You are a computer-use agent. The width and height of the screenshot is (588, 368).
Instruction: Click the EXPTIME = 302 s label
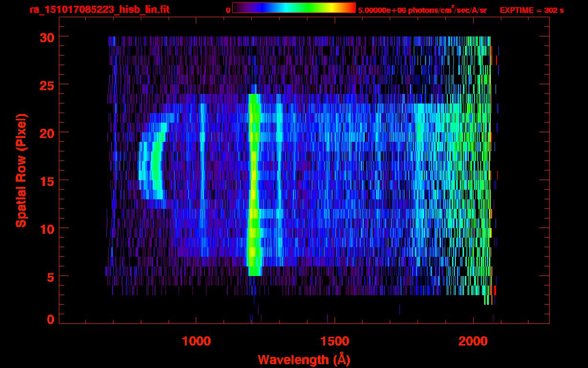pos(531,10)
